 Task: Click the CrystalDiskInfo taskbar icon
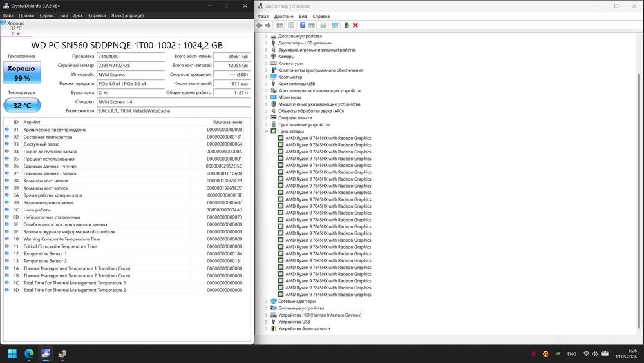click(x=46, y=354)
